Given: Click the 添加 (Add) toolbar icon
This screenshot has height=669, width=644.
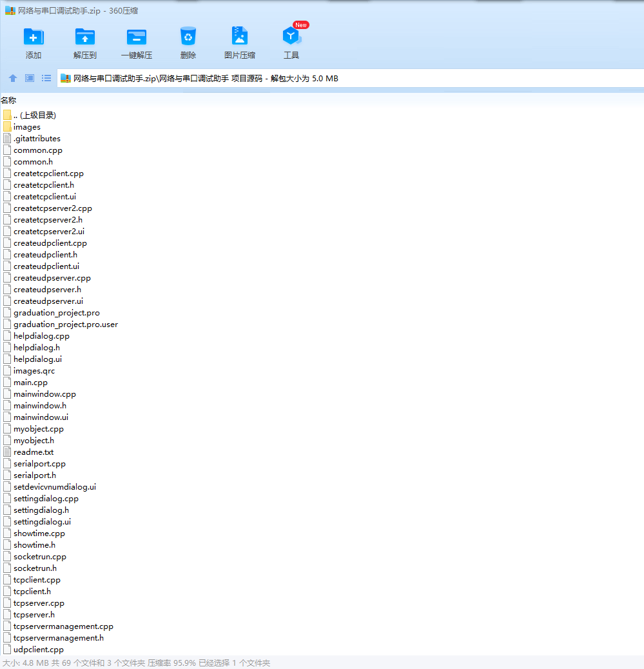Looking at the screenshot, I should [x=34, y=37].
